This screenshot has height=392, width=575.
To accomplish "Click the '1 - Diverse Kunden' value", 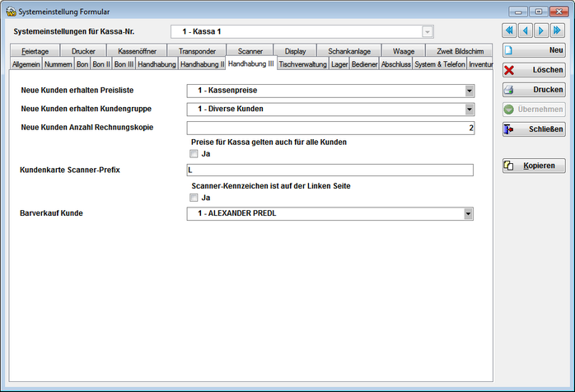I will (x=231, y=109).
